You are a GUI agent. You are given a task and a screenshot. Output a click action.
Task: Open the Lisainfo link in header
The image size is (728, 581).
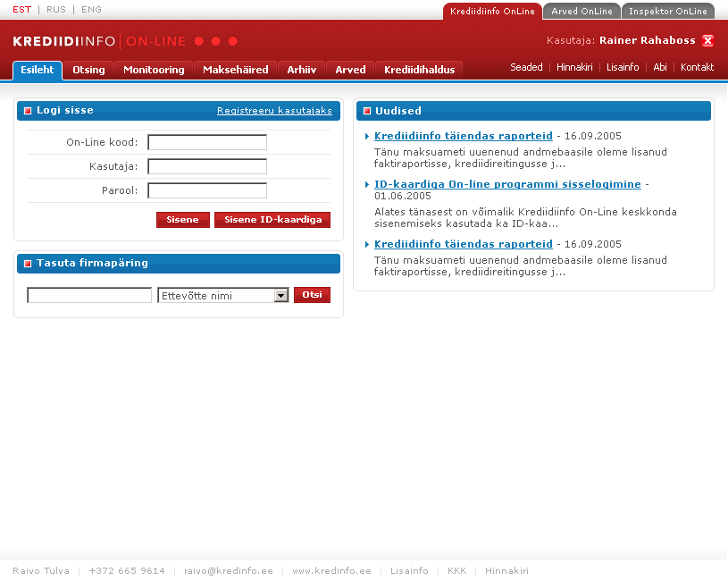point(623,67)
